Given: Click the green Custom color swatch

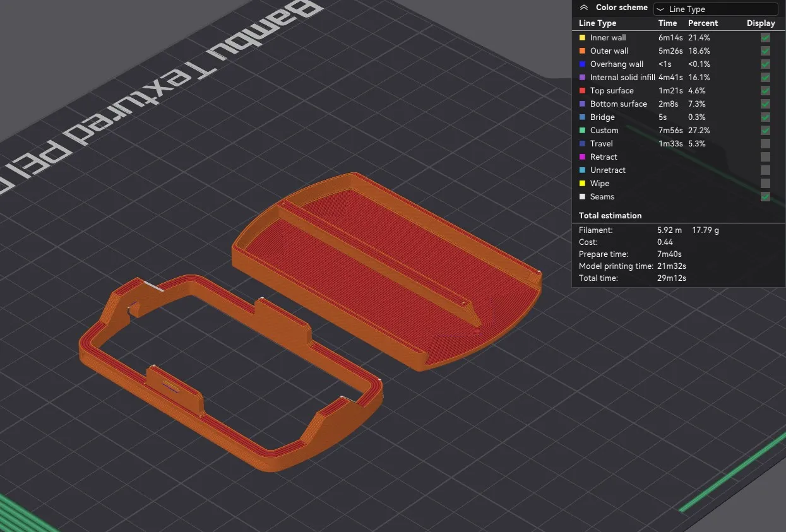Looking at the screenshot, I should (x=583, y=131).
